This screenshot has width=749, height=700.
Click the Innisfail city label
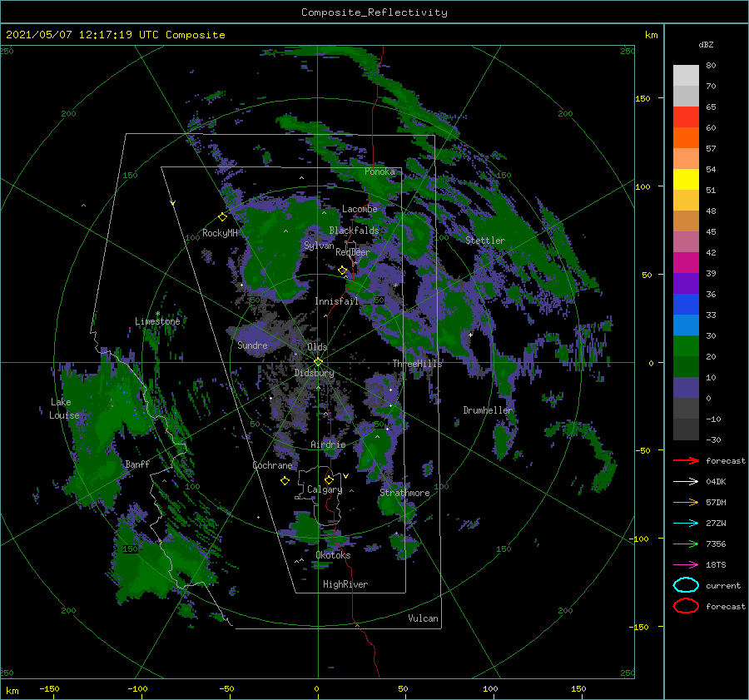click(336, 301)
